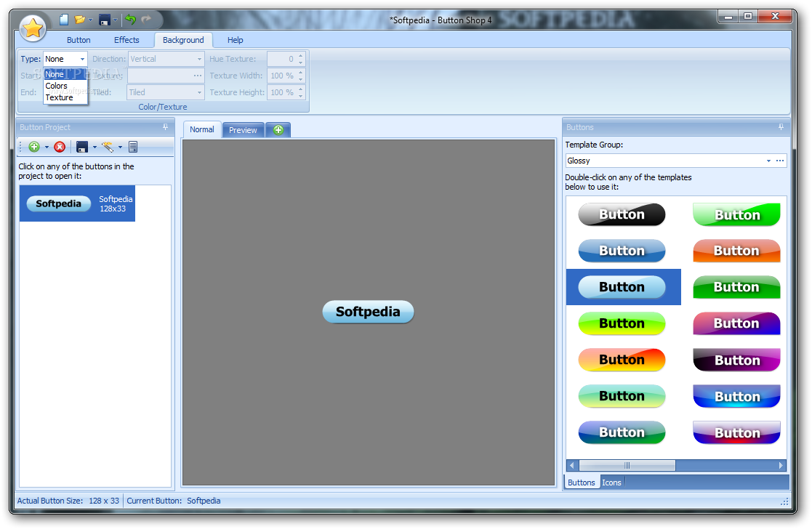The image size is (812, 529).
Task: Switch to the Background ribbon tab
Action: [183, 40]
